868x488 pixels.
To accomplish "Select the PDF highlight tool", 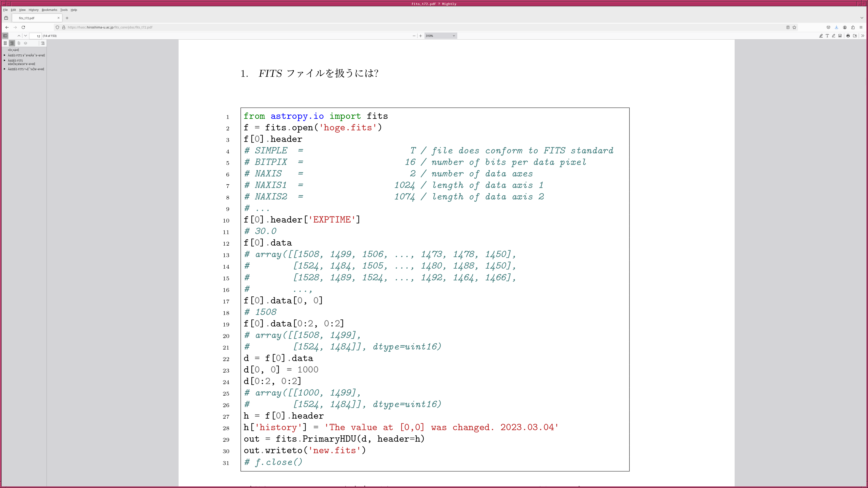I will click(821, 36).
